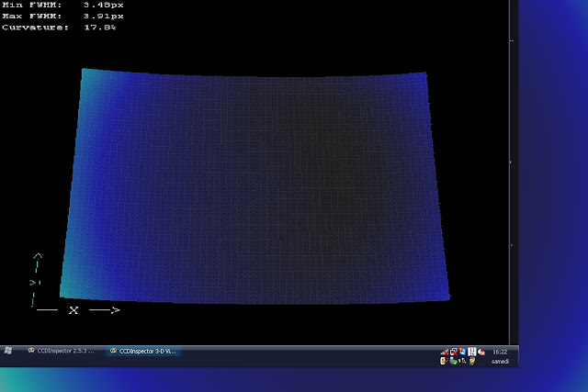Open the blue TeamViewer-style tray icon

pos(462,352)
